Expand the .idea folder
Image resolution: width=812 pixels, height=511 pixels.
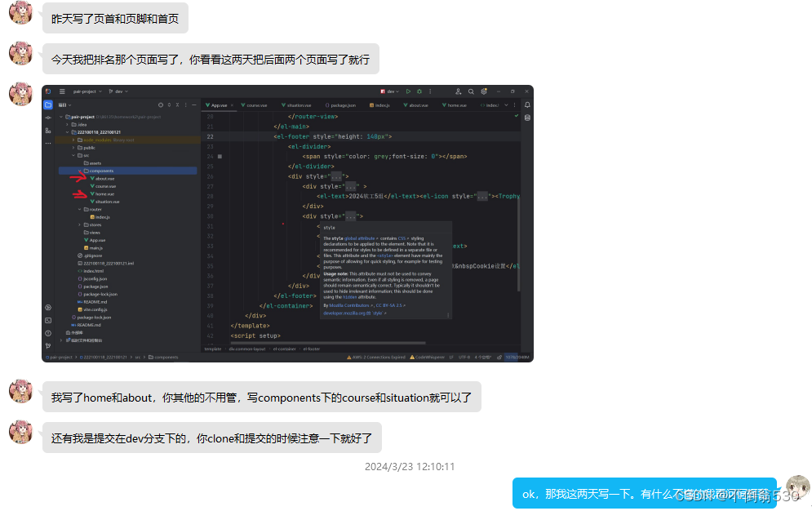(67, 125)
